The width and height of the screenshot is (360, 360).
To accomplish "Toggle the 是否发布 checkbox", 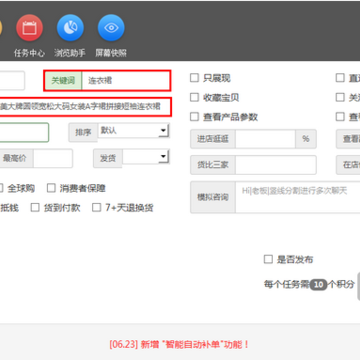I will 268,259.
